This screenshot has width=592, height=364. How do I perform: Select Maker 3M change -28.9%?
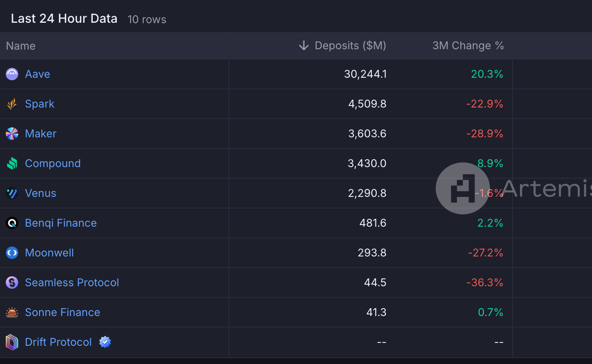coord(485,134)
